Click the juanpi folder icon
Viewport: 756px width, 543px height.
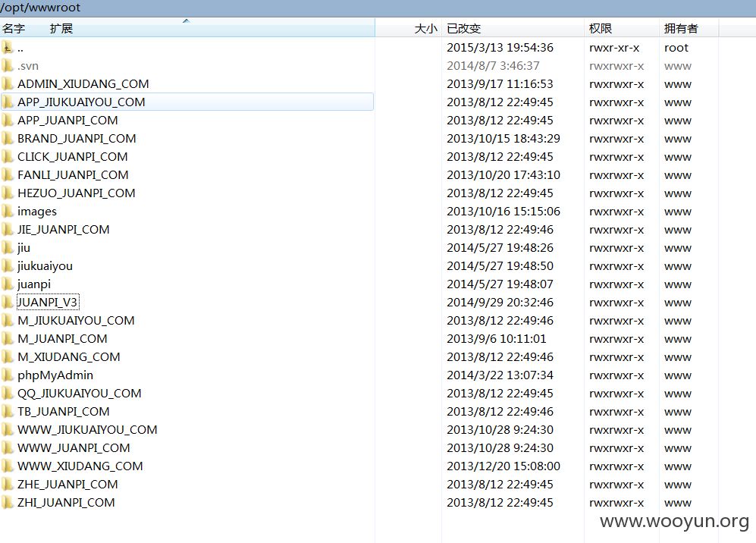click(8, 284)
